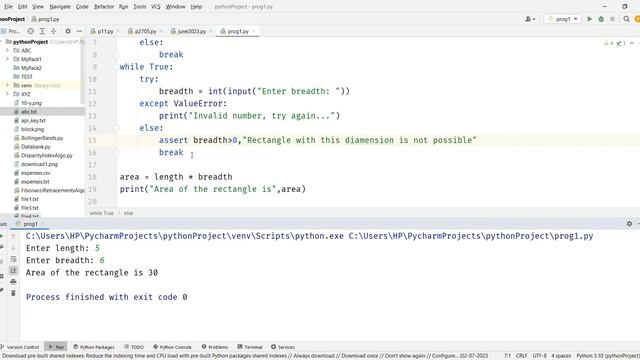Click the up arrow in Run console

point(13,236)
